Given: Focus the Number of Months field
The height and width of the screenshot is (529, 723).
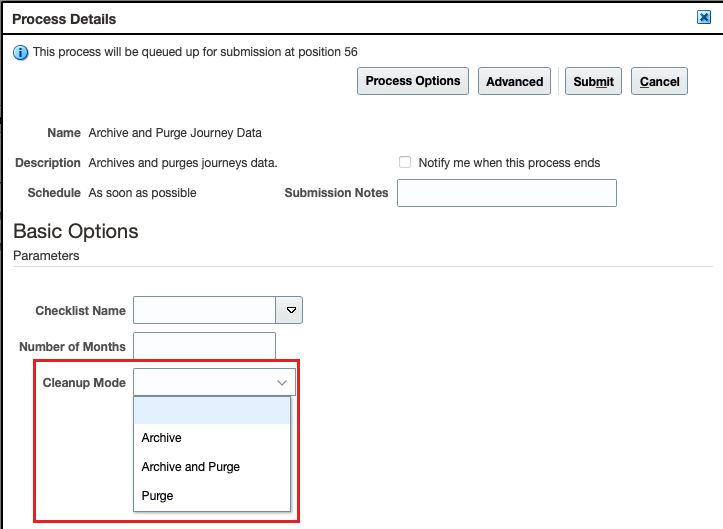Looking at the screenshot, I should click(204, 346).
